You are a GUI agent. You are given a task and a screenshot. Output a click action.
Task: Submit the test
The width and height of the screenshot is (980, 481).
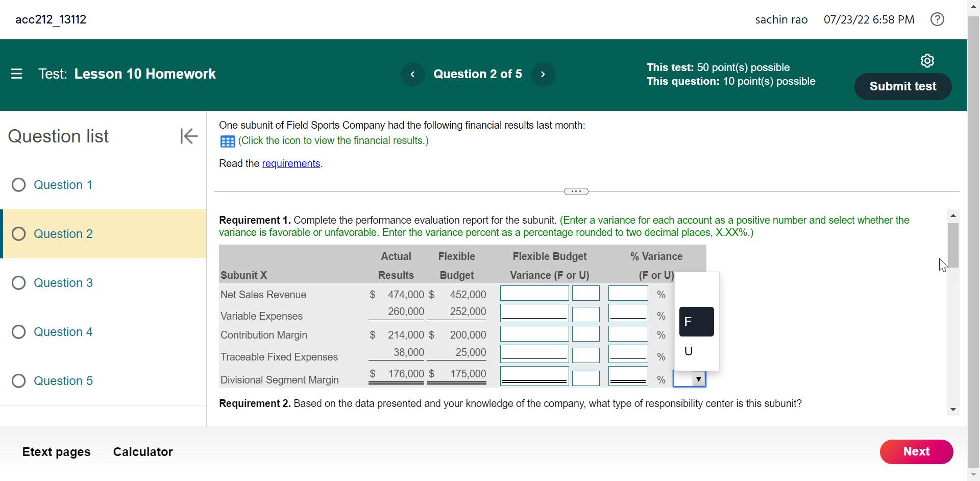click(x=903, y=86)
